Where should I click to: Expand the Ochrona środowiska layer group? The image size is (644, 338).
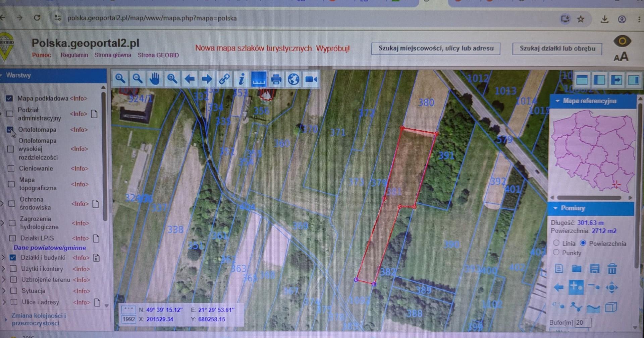pos(2,203)
